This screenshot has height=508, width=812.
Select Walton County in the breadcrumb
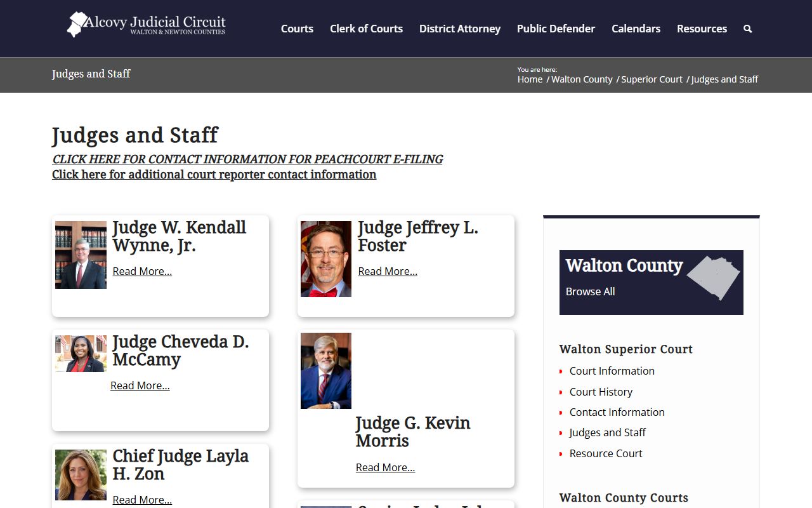point(582,79)
